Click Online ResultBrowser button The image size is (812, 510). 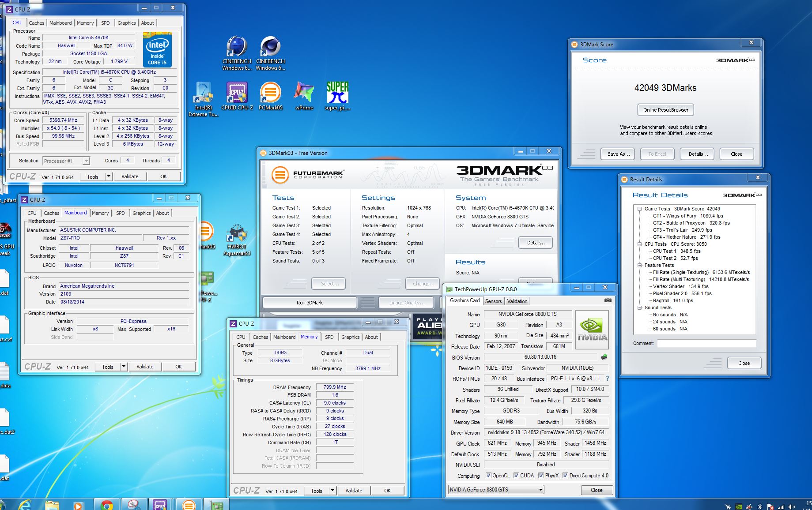point(665,110)
